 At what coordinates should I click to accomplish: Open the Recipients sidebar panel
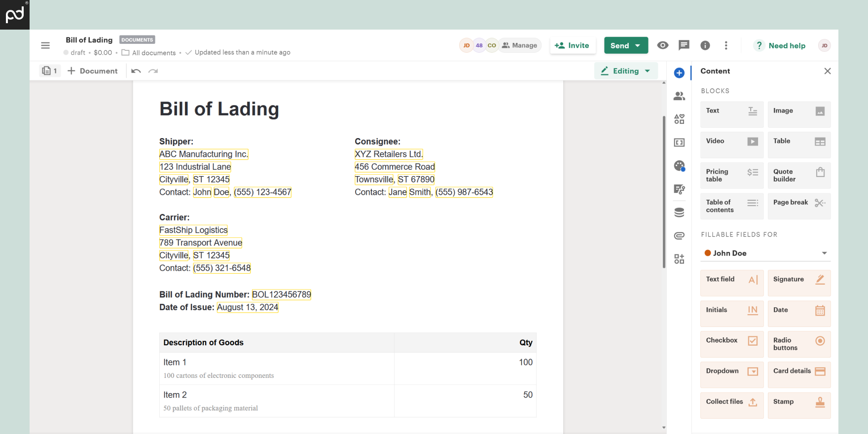(679, 96)
